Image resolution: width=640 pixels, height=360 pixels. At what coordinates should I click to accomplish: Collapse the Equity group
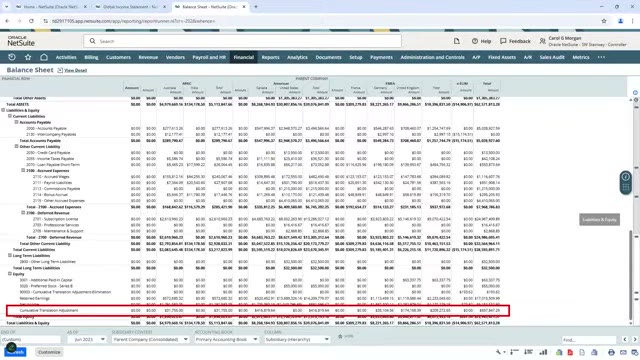point(10,274)
